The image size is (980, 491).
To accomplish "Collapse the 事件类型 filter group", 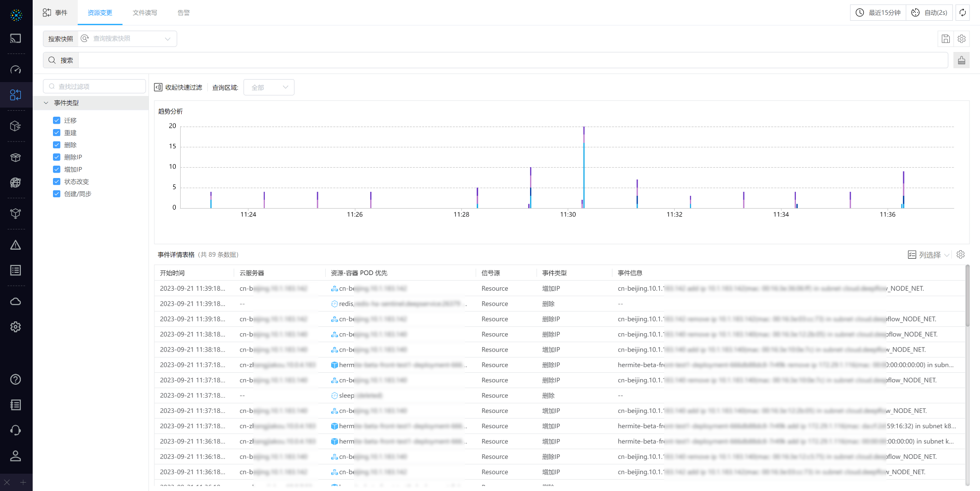I will pyautogui.click(x=47, y=103).
